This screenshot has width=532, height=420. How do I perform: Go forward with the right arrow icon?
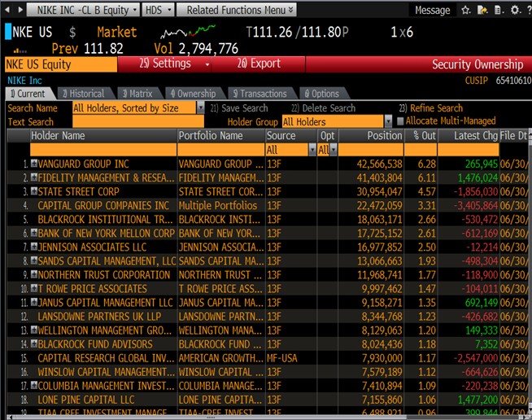coord(20,10)
